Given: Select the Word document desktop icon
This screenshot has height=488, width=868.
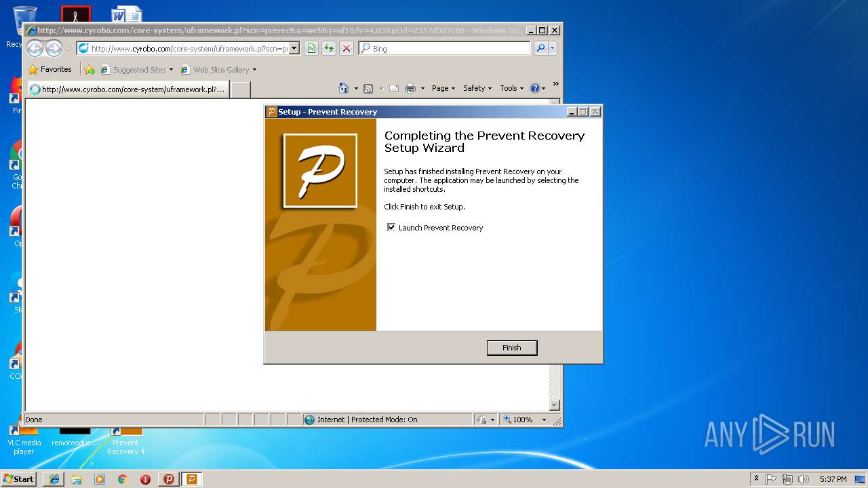Looking at the screenshot, I should pos(127,14).
